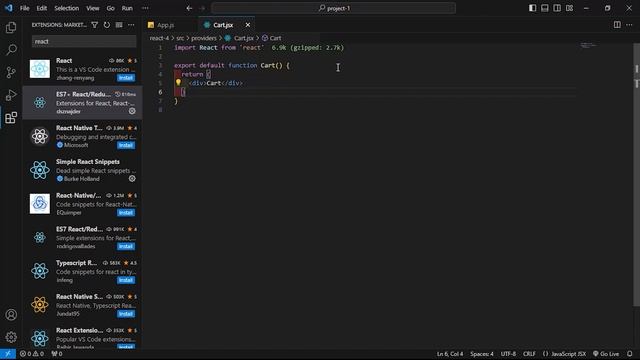Click the extensions search box containing react
The image size is (640, 360).
tap(84, 41)
